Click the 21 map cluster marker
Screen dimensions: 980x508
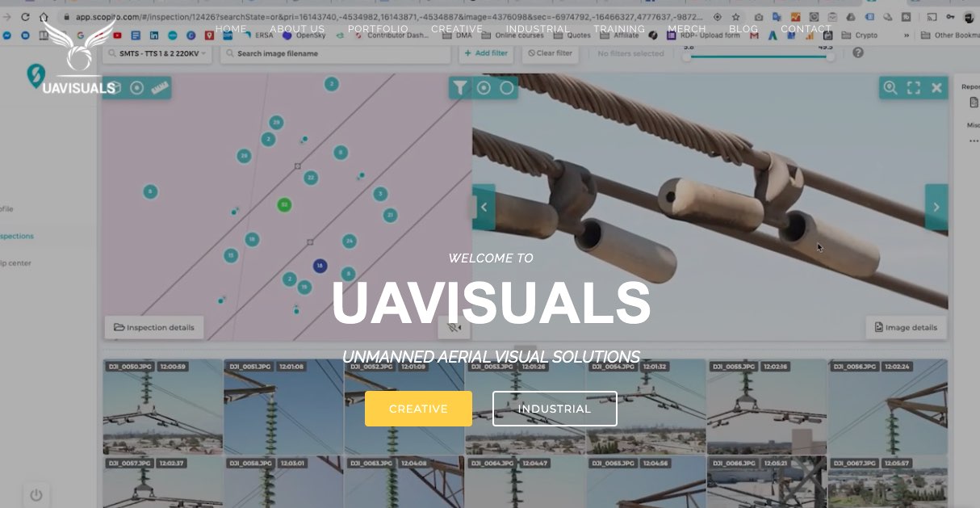point(390,215)
